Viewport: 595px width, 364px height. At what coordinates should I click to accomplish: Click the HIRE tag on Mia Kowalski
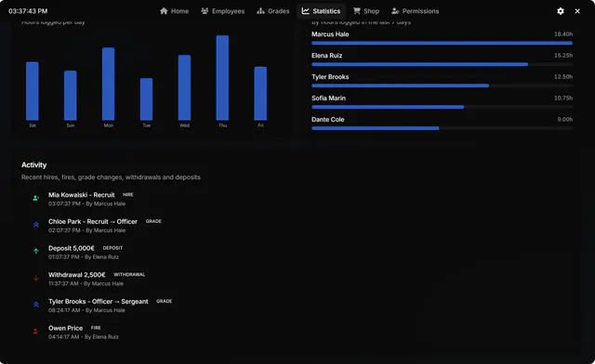pyautogui.click(x=128, y=194)
